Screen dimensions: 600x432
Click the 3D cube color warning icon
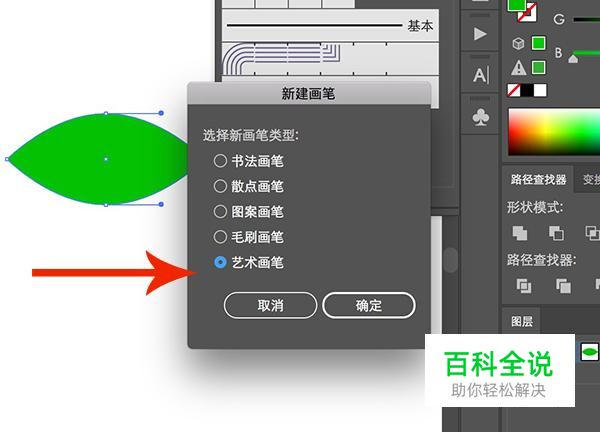(x=518, y=43)
